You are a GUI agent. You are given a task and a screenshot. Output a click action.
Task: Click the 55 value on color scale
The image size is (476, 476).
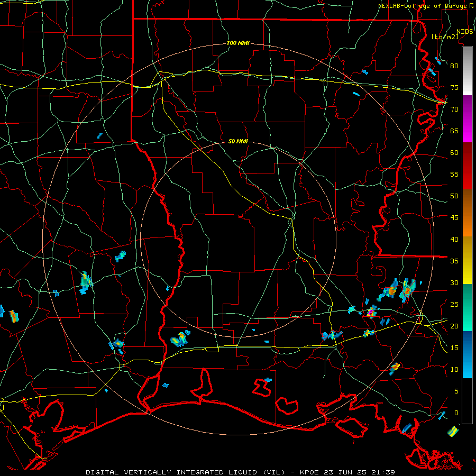[x=454, y=174]
